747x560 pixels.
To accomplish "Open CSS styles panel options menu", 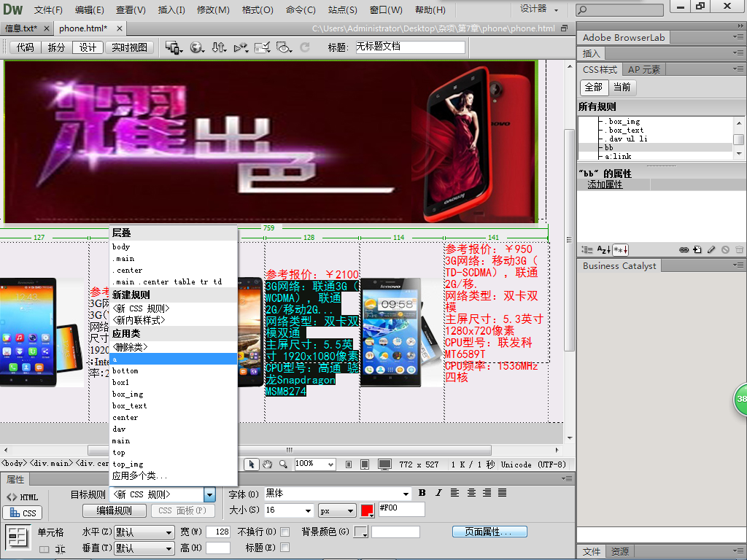I will [738, 69].
